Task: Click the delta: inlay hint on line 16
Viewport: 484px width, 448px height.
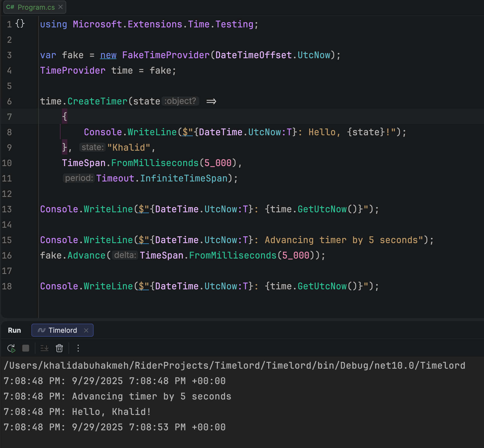Action: 125,255
